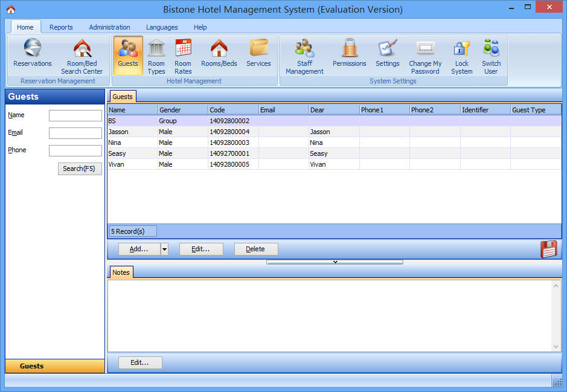This screenshot has width=567, height=392.
Task: Open the Reports ribbon tab
Action: (x=61, y=27)
